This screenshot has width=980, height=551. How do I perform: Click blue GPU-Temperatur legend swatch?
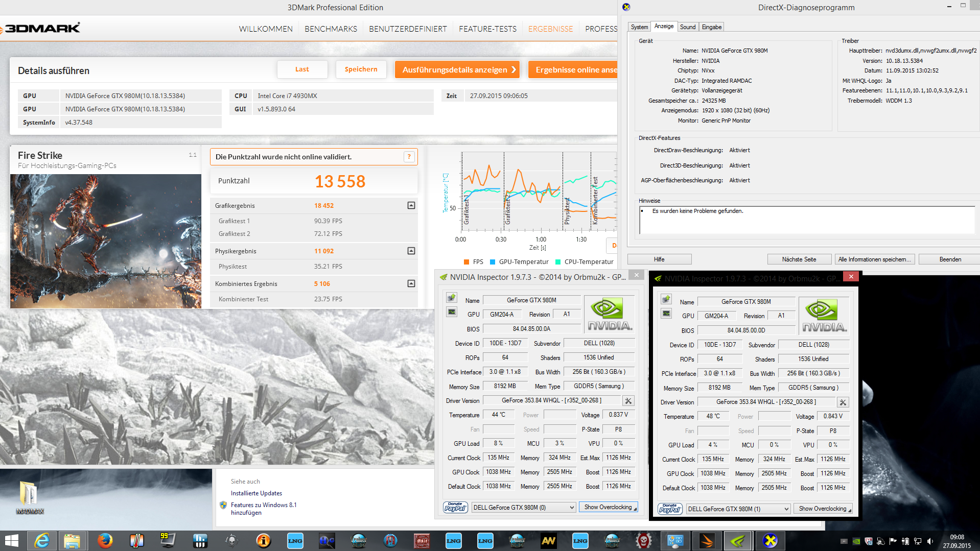[x=493, y=262]
